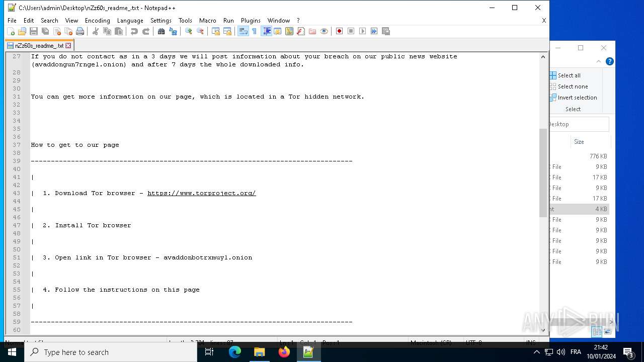This screenshot has width=644, height=362.
Task: Click the Save All toolbar icon
Action: click(x=45, y=31)
